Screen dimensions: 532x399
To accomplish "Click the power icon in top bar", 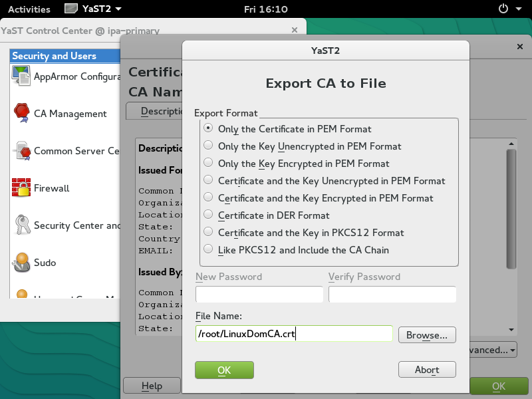I will 503,9.
